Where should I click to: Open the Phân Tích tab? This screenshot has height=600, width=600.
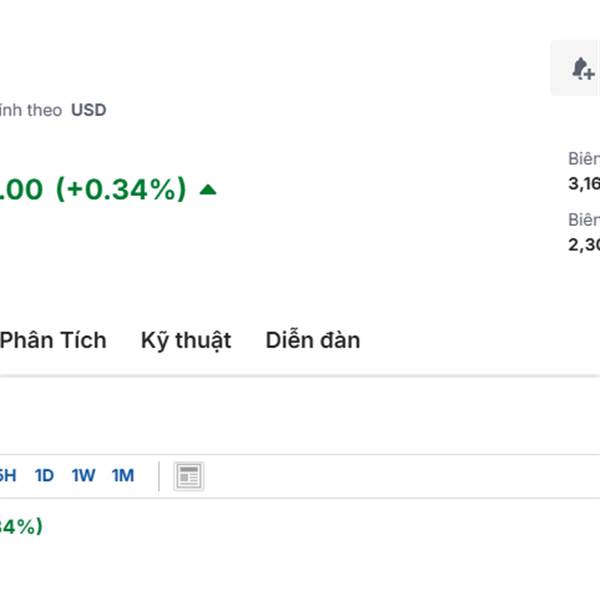point(53,340)
